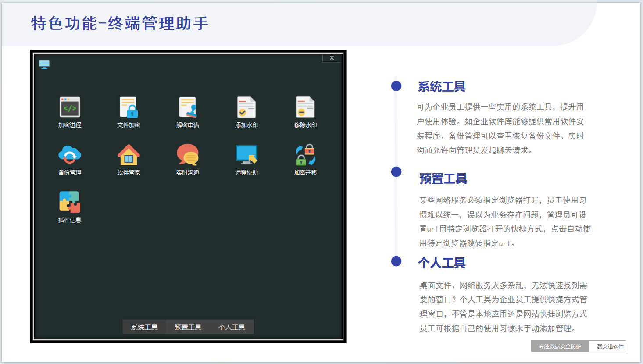Close the terminal assistant window
This screenshot has width=643, height=364.
point(332,58)
